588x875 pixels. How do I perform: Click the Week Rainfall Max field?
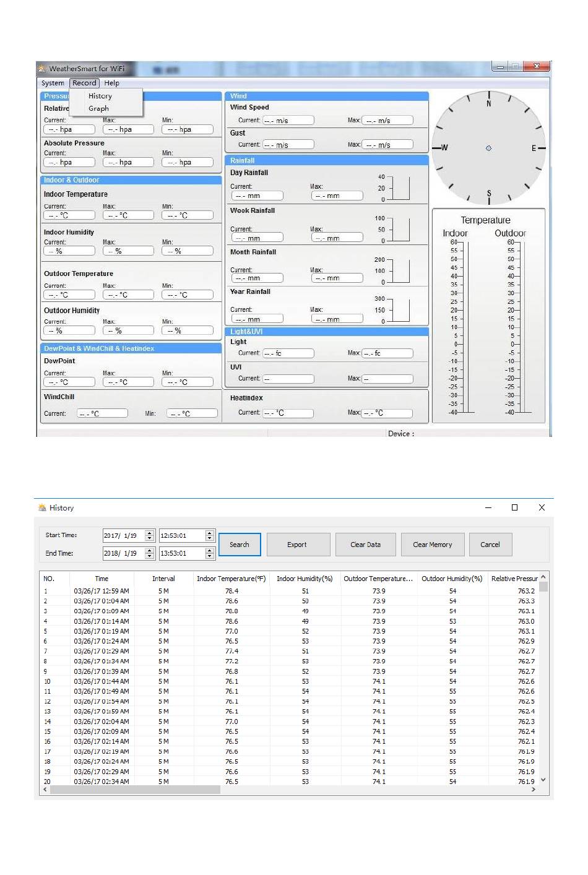click(337, 238)
